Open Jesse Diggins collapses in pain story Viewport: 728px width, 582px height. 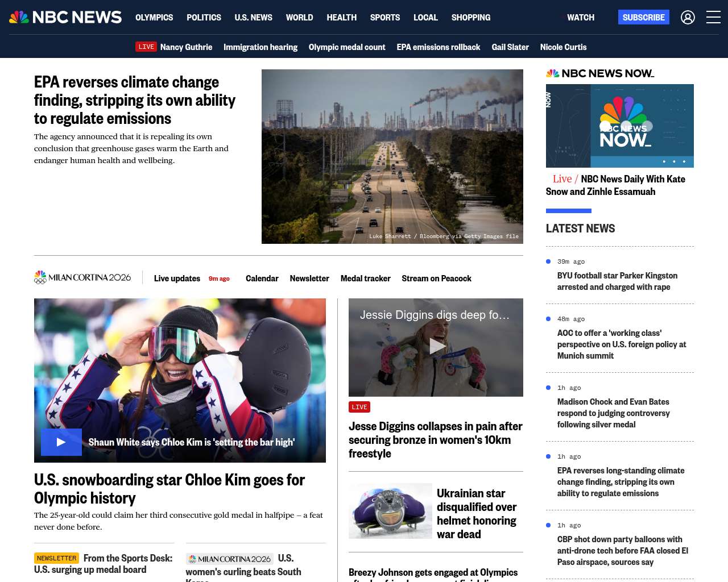click(436, 440)
